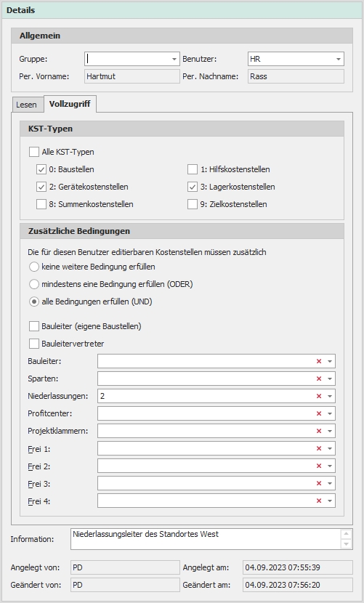Switch to the Lesen tab

click(x=27, y=105)
